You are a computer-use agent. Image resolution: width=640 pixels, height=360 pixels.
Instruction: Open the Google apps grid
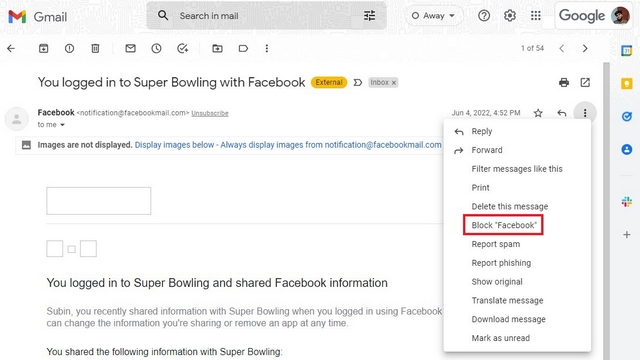pos(536,16)
